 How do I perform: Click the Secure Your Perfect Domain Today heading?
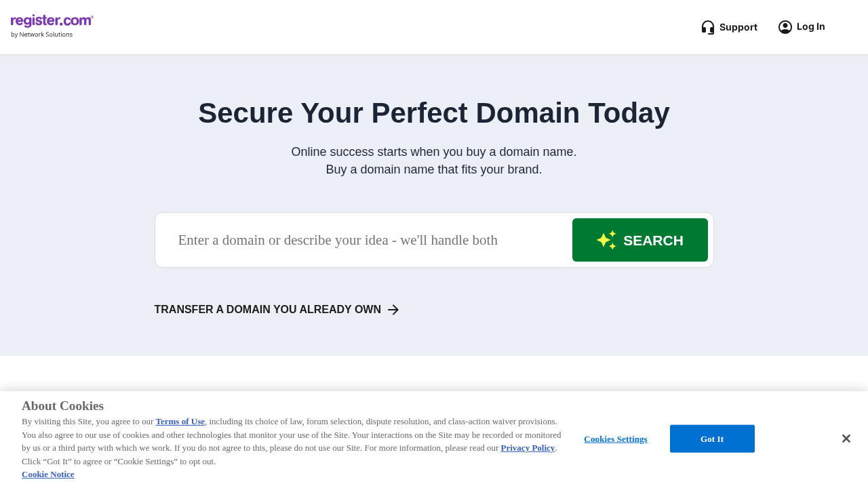point(434,113)
